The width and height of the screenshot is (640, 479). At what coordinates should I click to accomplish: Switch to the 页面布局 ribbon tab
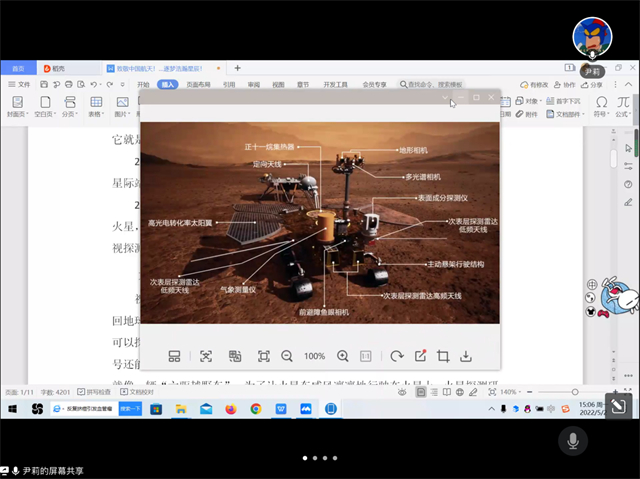coord(198,84)
